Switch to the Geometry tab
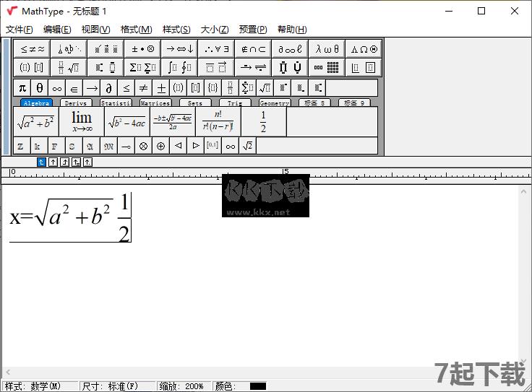Viewport: 532px width, 392px height. tap(275, 103)
